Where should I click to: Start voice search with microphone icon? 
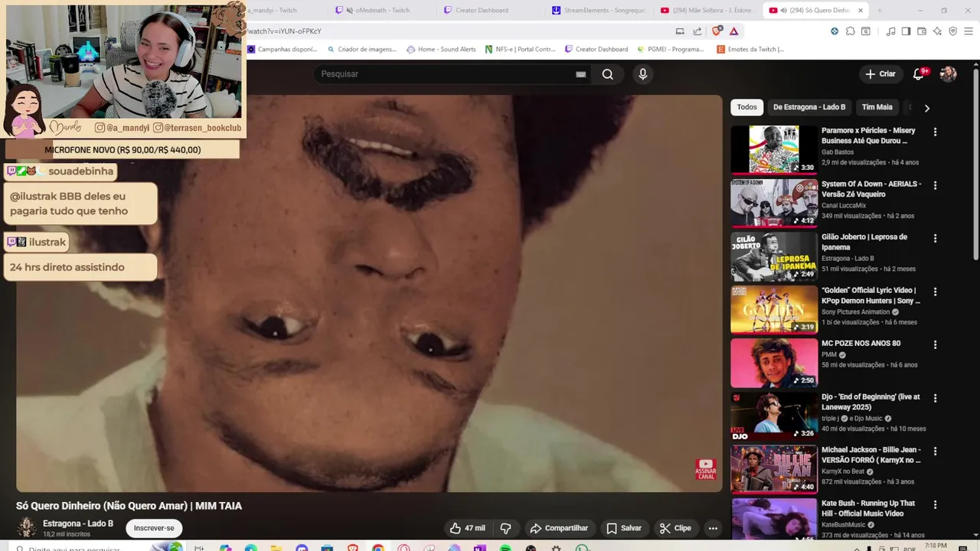tap(642, 74)
